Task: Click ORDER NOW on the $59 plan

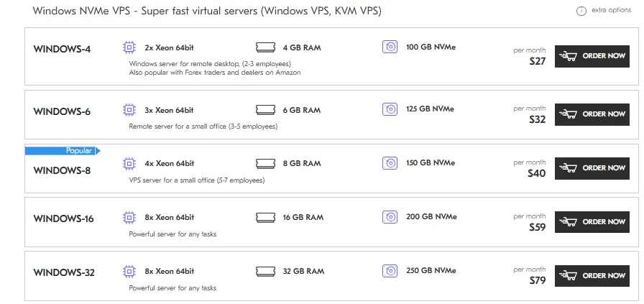Action: [x=592, y=222]
